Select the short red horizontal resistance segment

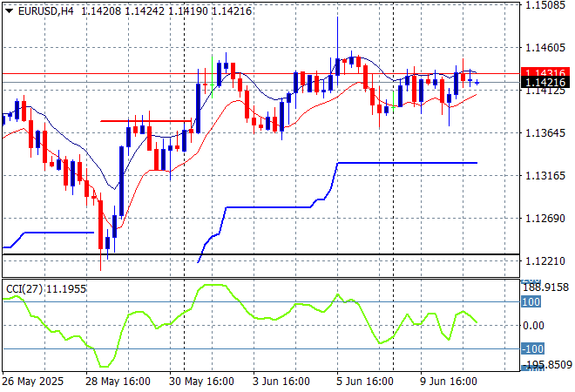(x=145, y=121)
